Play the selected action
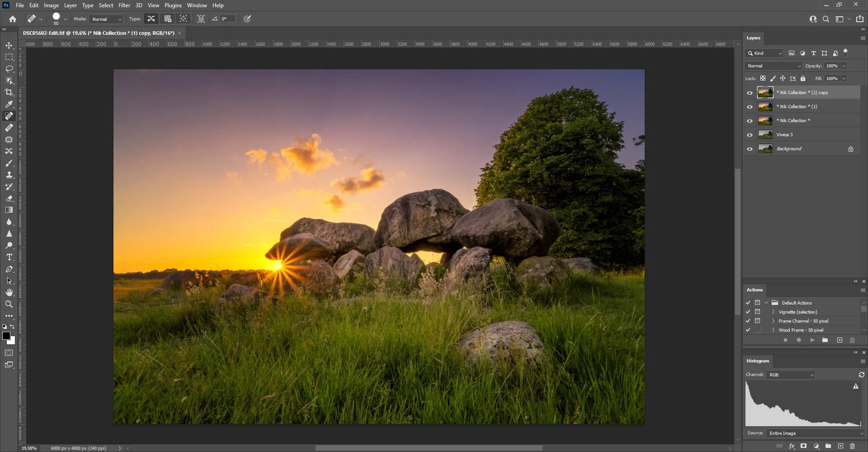The height and width of the screenshot is (452, 868). [812, 340]
